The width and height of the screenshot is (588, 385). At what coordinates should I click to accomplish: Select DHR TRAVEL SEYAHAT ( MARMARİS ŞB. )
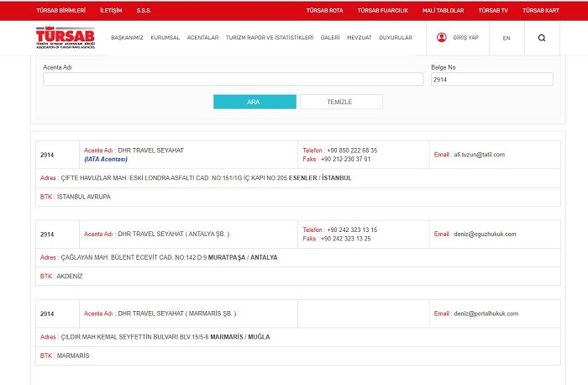coord(177,314)
